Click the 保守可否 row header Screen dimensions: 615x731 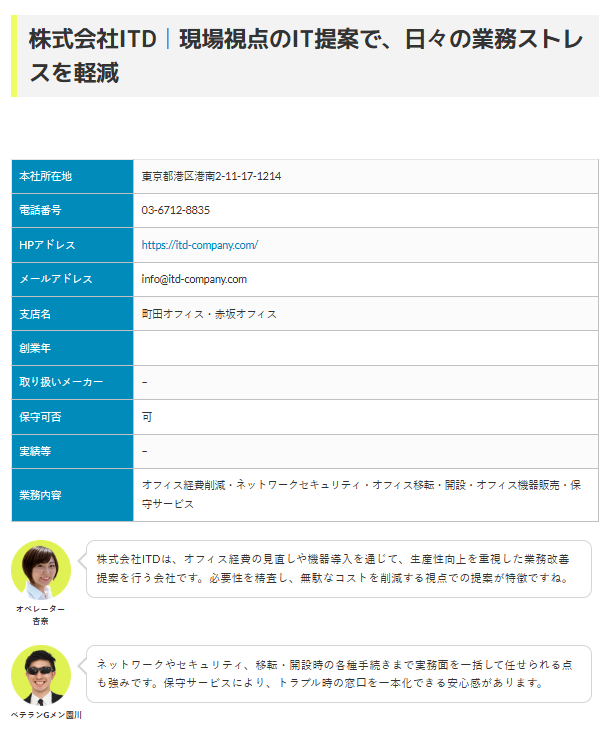[x=40, y=416]
